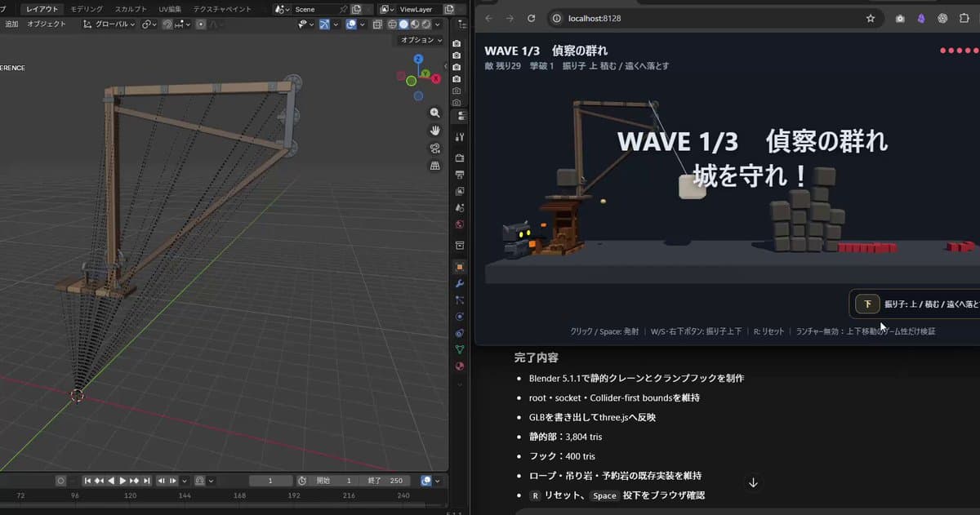Viewport: 980px width, 515px height.
Task: Bookmark page with the star icon
Action: pyautogui.click(x=871, y=18)
